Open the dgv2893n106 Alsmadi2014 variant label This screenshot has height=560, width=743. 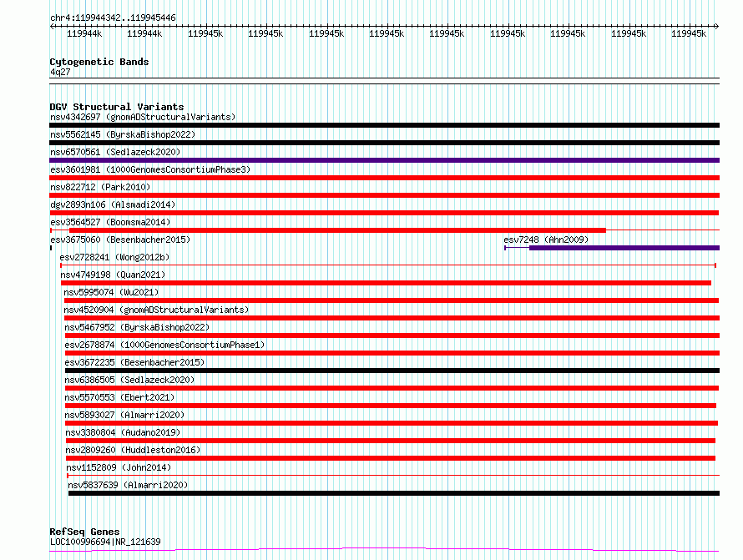pyautogui.click(x=113, y=204)
